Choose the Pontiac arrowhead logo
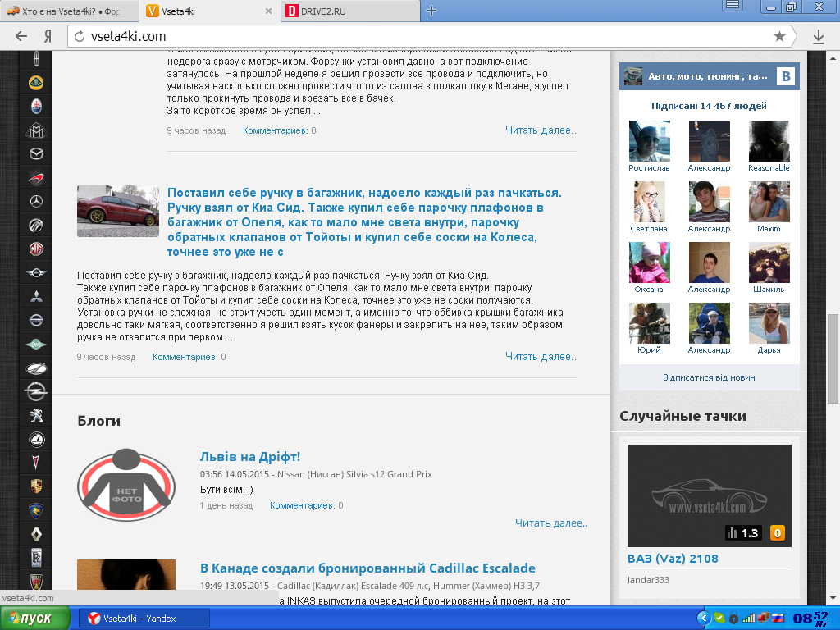This screenshot has width=840, height=630. coord(36,463)
